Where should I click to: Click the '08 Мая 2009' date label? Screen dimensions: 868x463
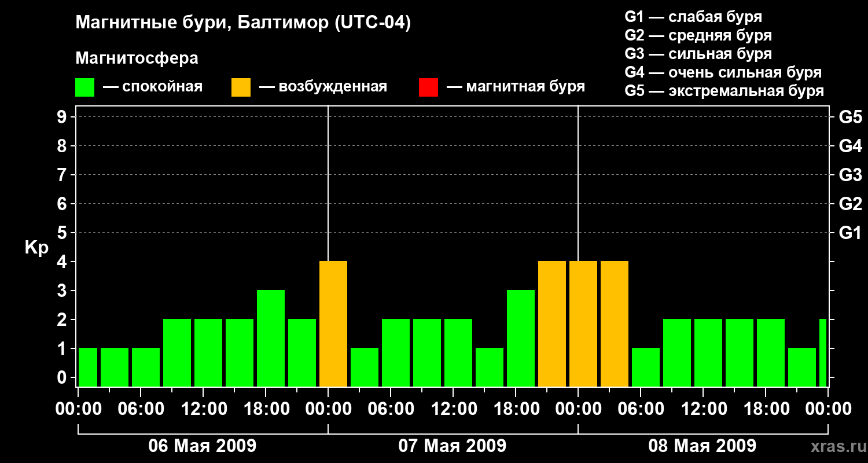(703, 446)
